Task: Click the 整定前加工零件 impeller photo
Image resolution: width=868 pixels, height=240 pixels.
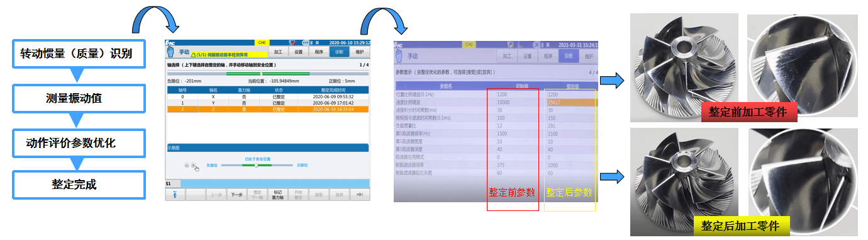Action: 686,67
